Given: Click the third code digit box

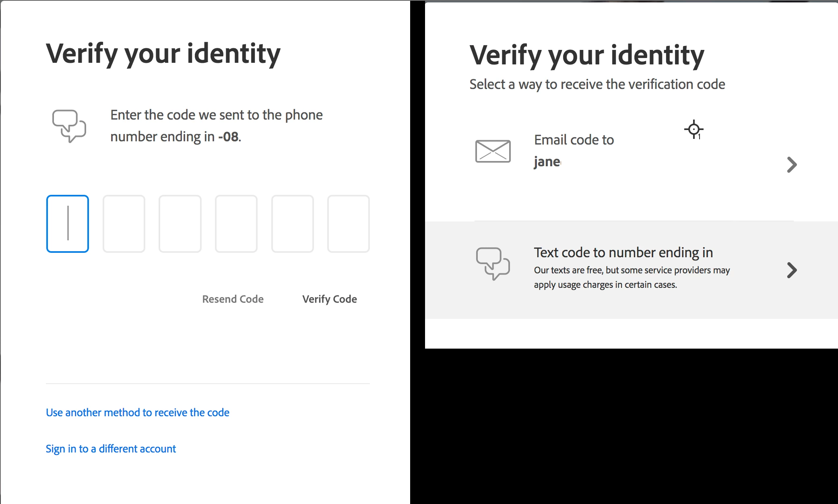Looking at the screenshot, I should click(180, 224).
